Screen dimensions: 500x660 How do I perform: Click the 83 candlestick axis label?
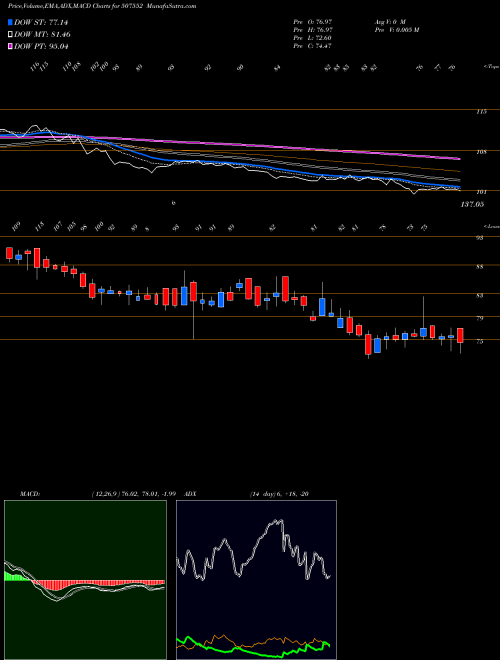pos(482,295)
